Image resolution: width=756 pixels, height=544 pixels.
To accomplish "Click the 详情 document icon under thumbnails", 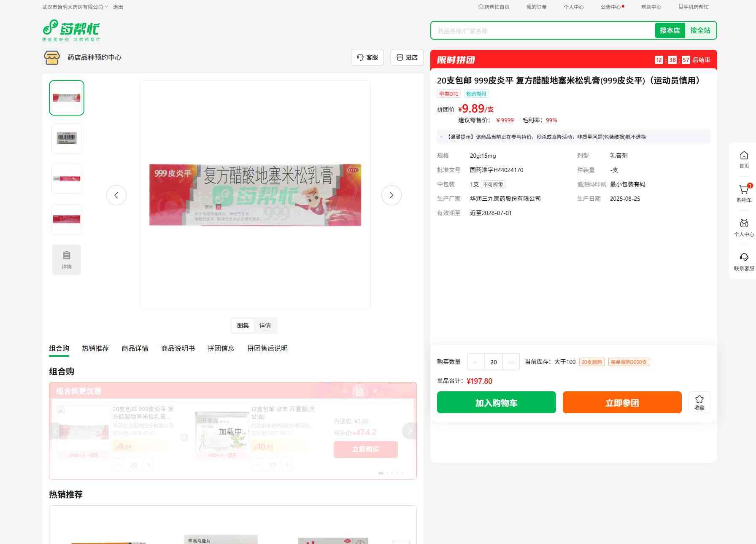I will pyautogui.click(x=67, y=260).
